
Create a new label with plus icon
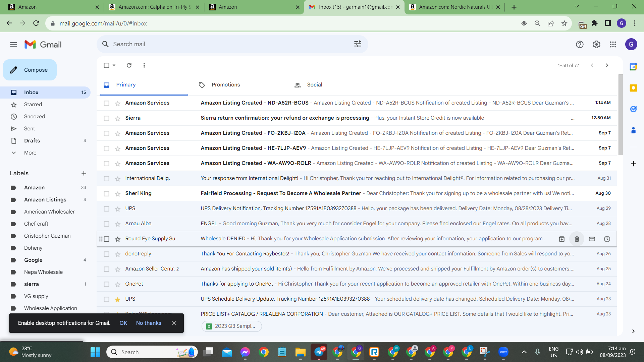tap(84, 173)
